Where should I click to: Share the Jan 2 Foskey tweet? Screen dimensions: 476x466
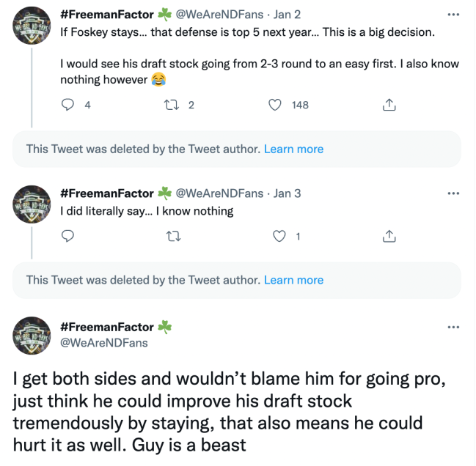pyautogui.click(x=389, y=105)
